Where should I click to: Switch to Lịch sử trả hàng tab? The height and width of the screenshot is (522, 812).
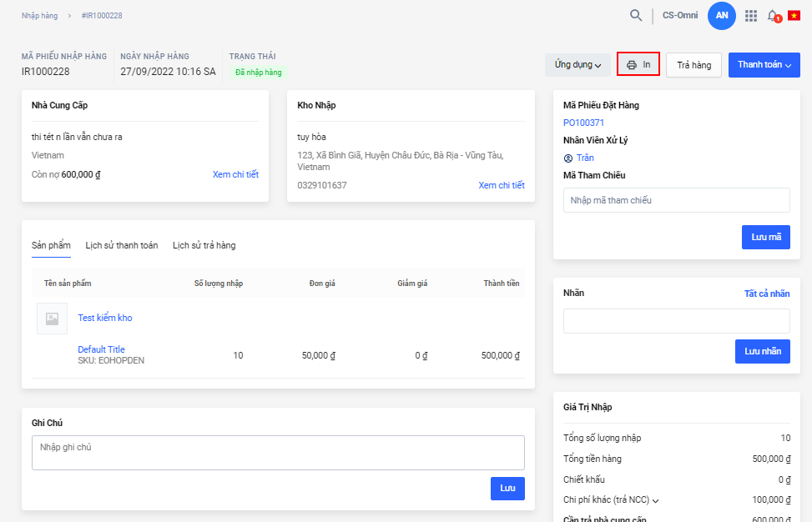pyautogui.click(x=204, y=245)
